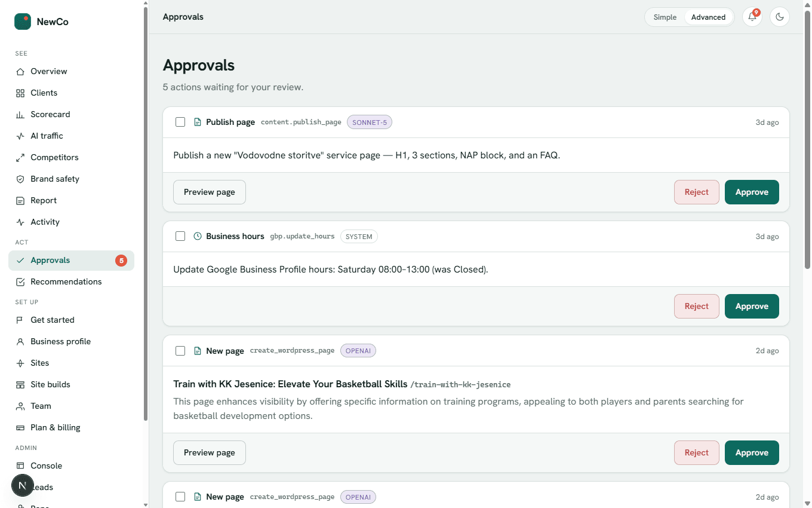Reject the Publish page action
Screen dimensions: 812x508
click(696, 192)
